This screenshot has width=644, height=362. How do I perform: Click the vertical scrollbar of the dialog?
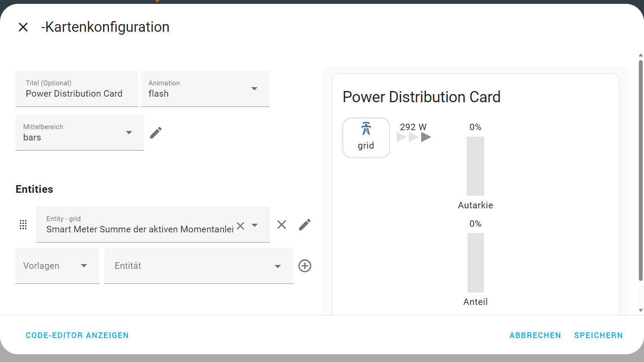point(641,172)
